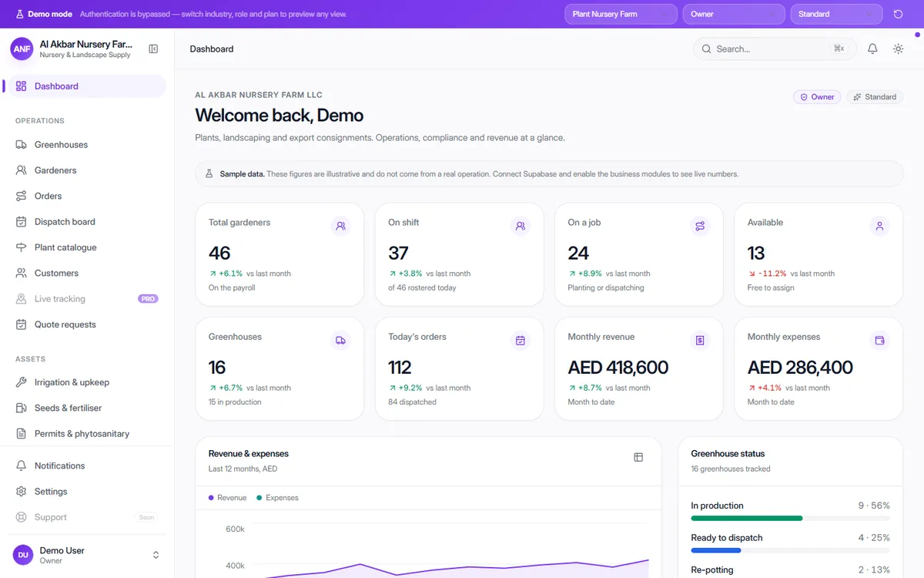Click the Re-potting status row label
This screenshot has height=578, width=924.
tap(712, 570)
